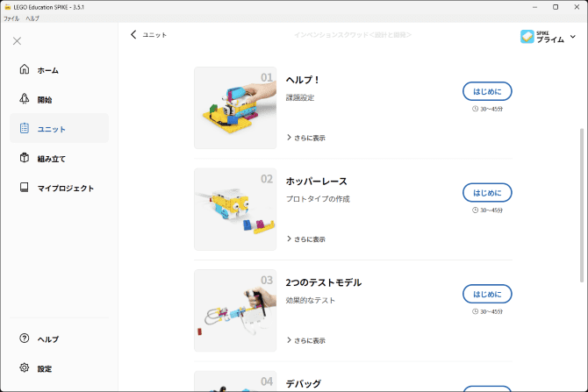This screenshot has height=392, width=588.
Task: Click the ヘルプ question mark icon
Action: click(x=25, y=339)
